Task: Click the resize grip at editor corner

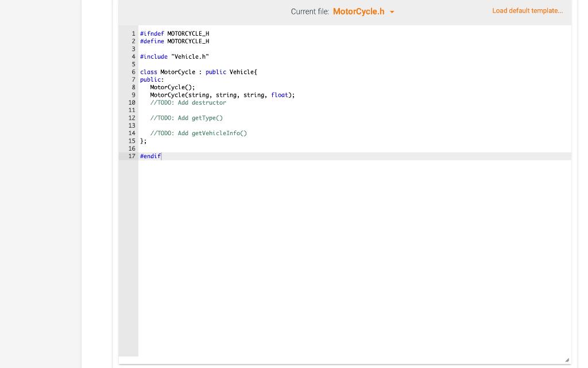Action: (566, 359)
